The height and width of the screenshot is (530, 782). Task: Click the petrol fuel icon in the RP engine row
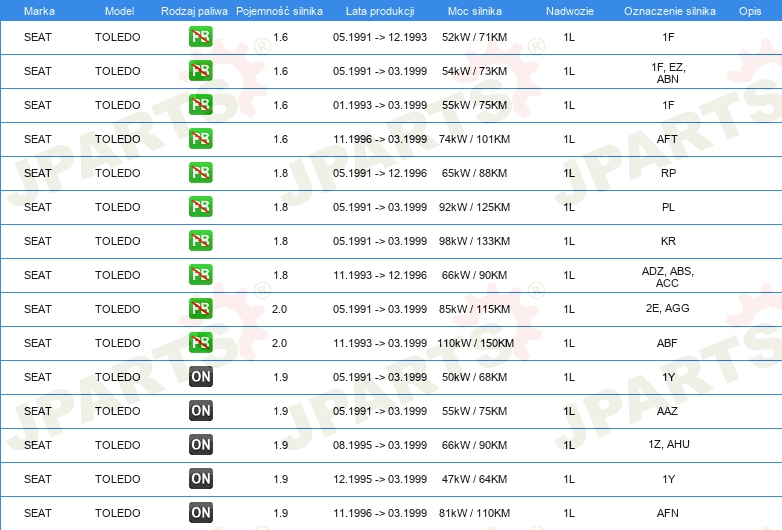click(x=201, y=173)
